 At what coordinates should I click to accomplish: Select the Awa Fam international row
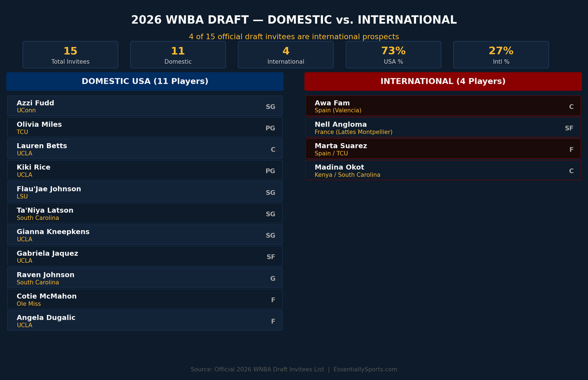(443, 106)
